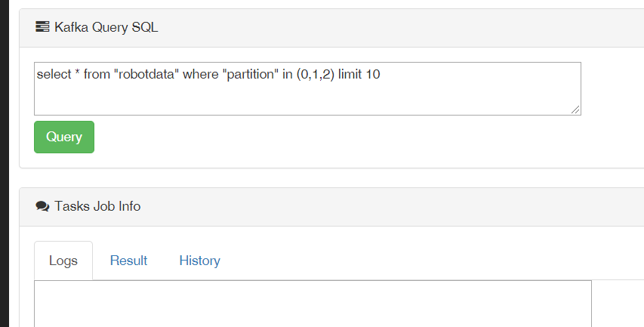Click the "from" keyword in the query
The width and height of the screenshot is (644, 327).
click(97, 74)
